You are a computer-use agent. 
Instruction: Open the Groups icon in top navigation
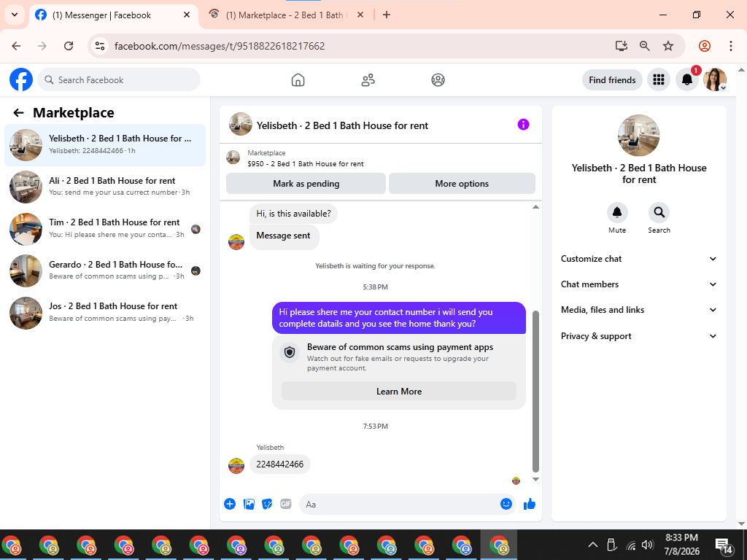point(438,80)
